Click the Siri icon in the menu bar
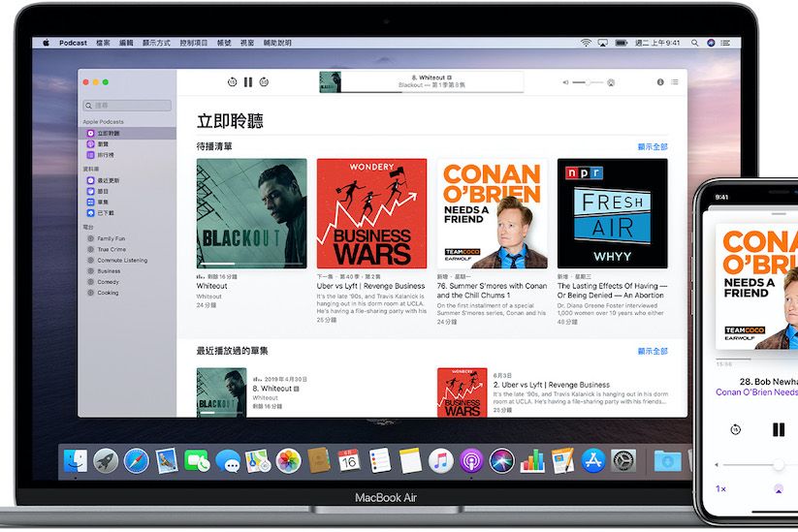 coord(711,44)
